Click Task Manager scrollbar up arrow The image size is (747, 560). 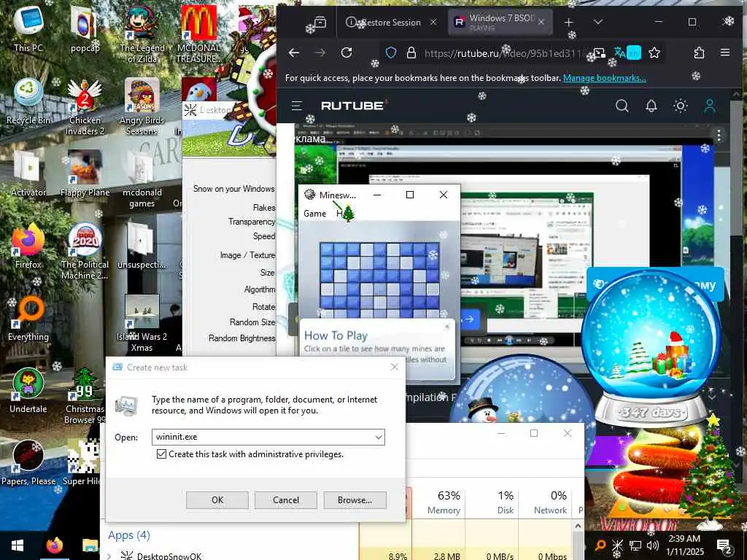coord(578,526)
